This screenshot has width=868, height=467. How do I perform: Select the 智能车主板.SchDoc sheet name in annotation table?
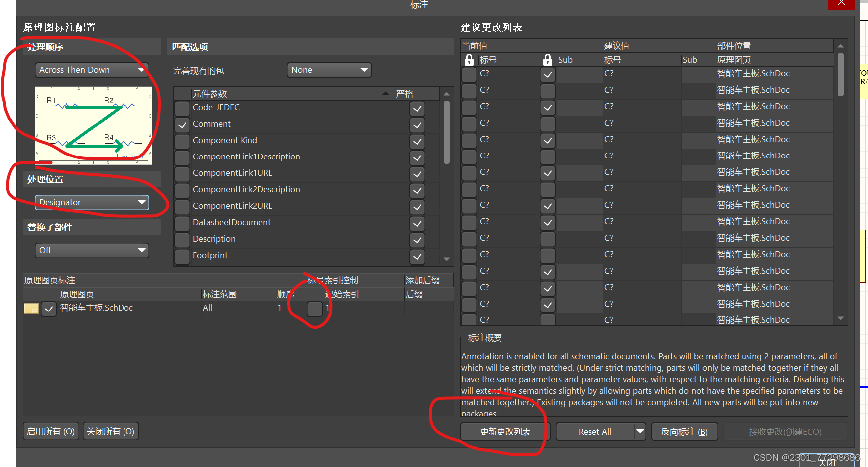point(97,308)
